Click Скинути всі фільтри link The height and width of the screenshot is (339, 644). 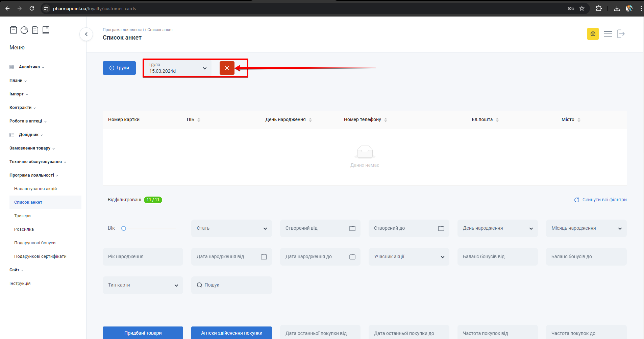[x=600, y=200]
